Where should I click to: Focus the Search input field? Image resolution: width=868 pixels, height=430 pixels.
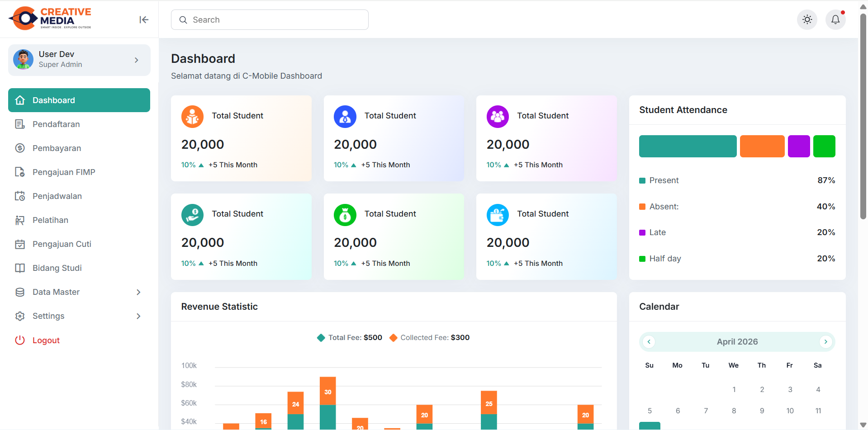[270, 20]
